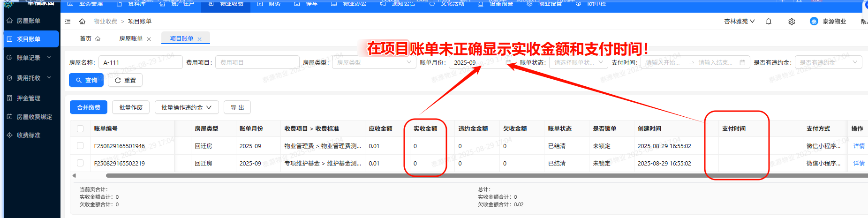Screen dimensions: 868x218
Task: Open 详情 for bill F250829165502219
Action: point(859,163)
